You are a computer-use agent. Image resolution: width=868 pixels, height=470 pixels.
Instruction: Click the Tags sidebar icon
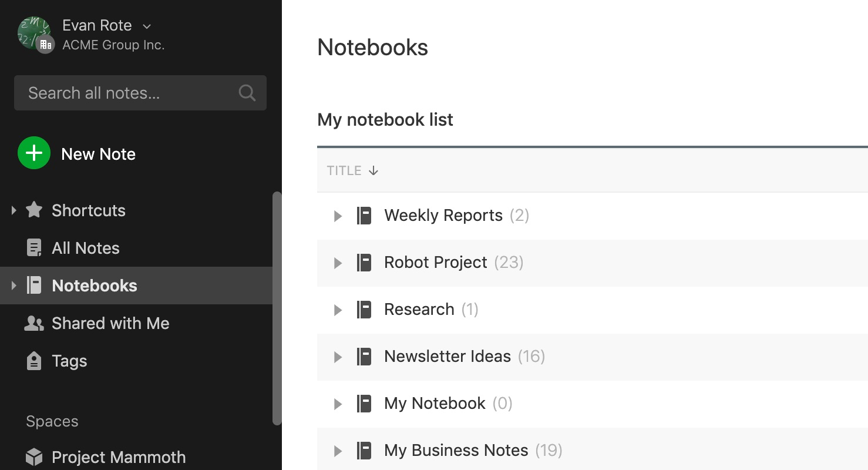[x=33, y=360]
